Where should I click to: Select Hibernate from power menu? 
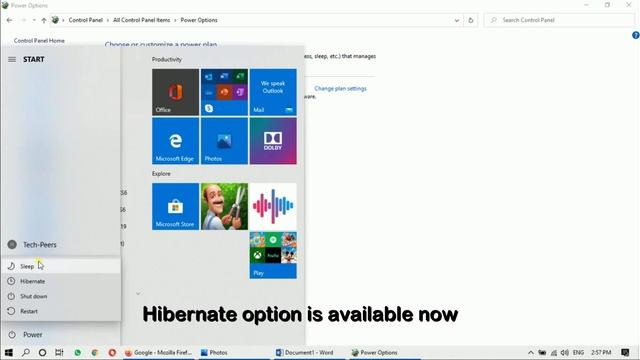(61, 281)
